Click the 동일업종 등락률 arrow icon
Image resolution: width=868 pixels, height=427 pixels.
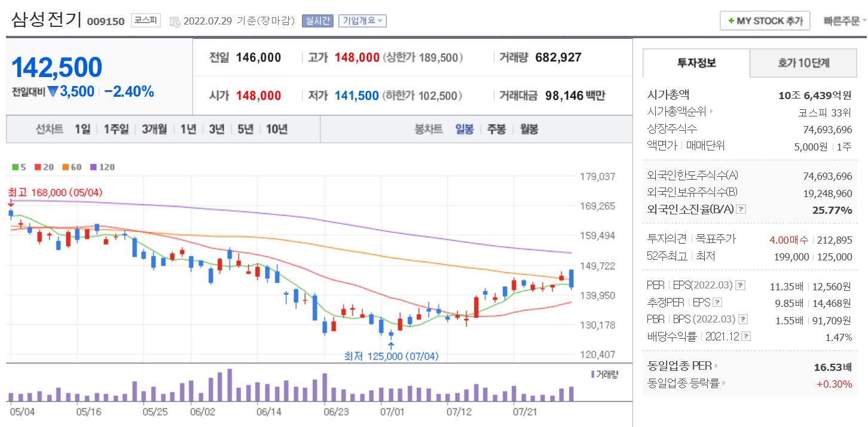(724, 383)
